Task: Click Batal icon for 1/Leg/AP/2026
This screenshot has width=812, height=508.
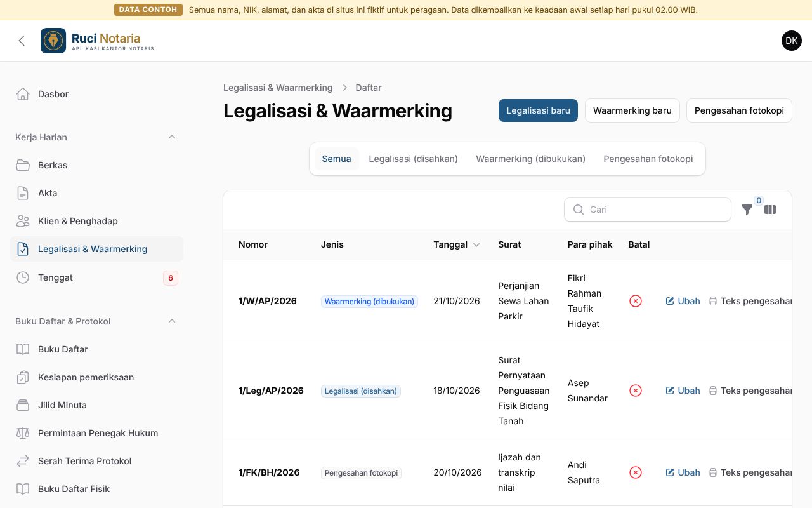Action: 636,391
